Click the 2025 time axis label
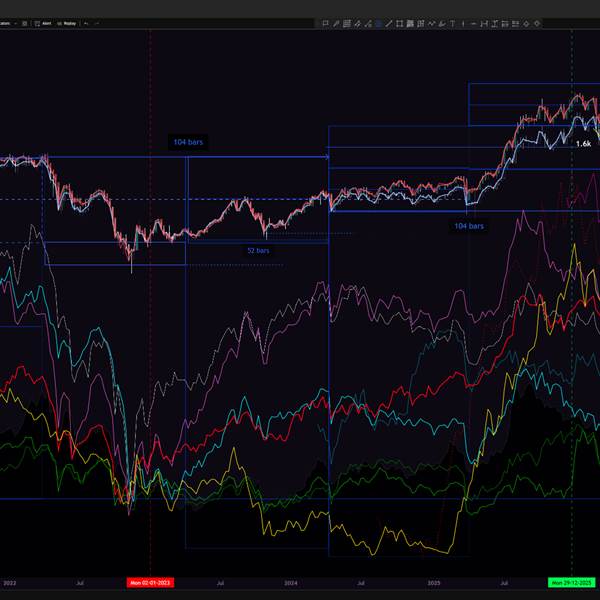The width and height of the screenshot is (600, 600). (434, 583)
